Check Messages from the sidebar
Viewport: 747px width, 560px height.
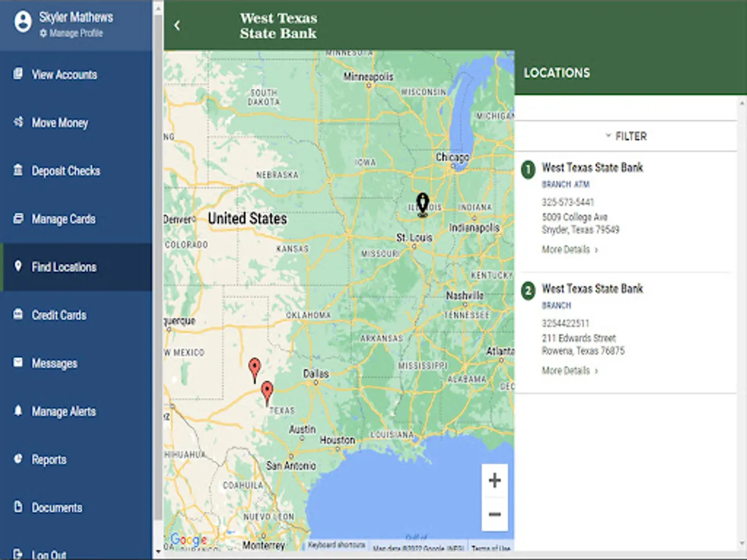(x=55, y=363)
